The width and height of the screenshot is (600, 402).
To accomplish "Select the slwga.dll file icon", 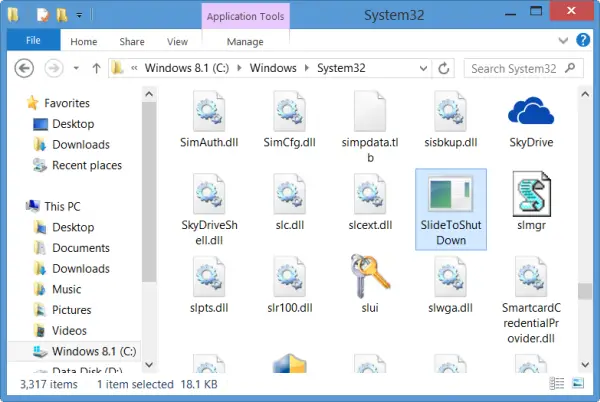I will pyautogui.click(x=450, y=277).
